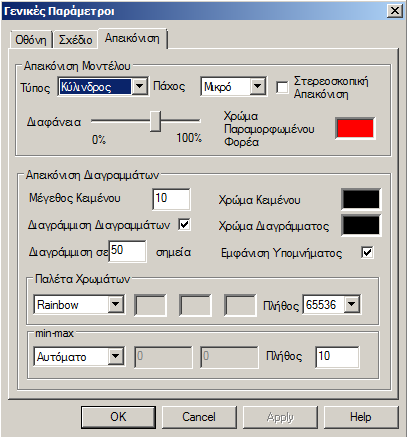The height and width of the screenshot is (437, 407).
Task: Open the min-max Αυτόματο dropdown
Action: (x=79, y=357)
